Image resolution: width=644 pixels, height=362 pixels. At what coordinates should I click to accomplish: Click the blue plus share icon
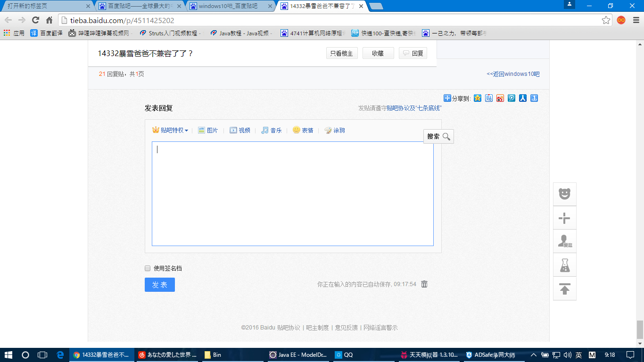point(447,98)
